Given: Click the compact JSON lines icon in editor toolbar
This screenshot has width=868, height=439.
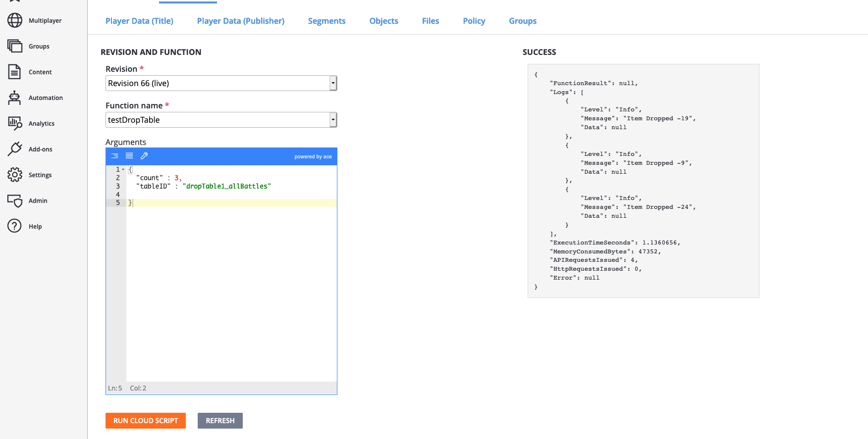Looking at the screenshot, I should (x=129, y=156).
